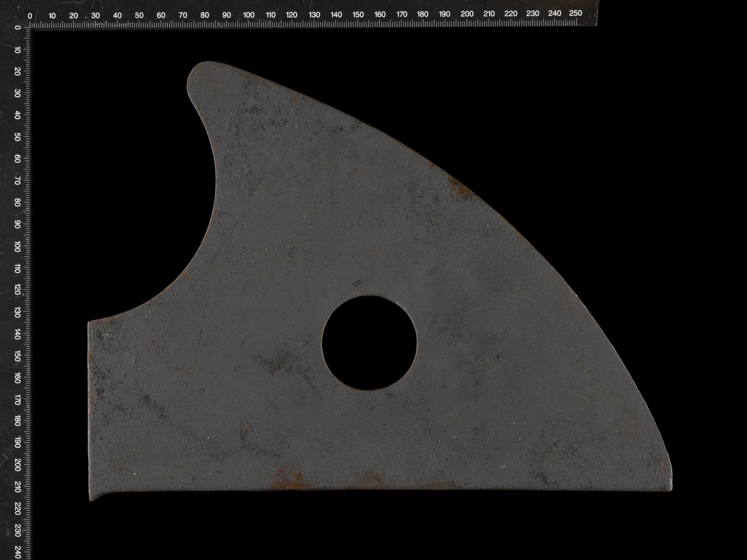Click the 10 mark on the vertical ruler
Viewport: 747px width, 560px height.
[18, 50]
